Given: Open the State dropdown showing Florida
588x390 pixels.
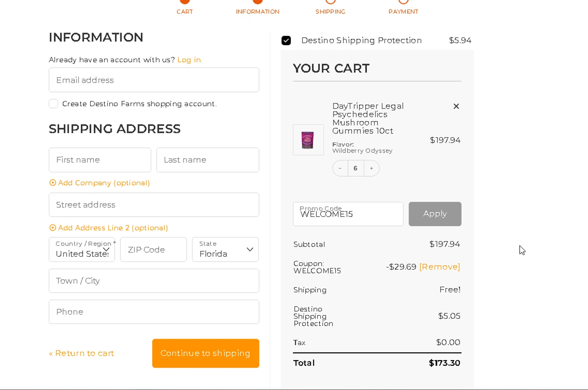Looking at the screenshot, I should pyautogui.click(x=225, y=249).
